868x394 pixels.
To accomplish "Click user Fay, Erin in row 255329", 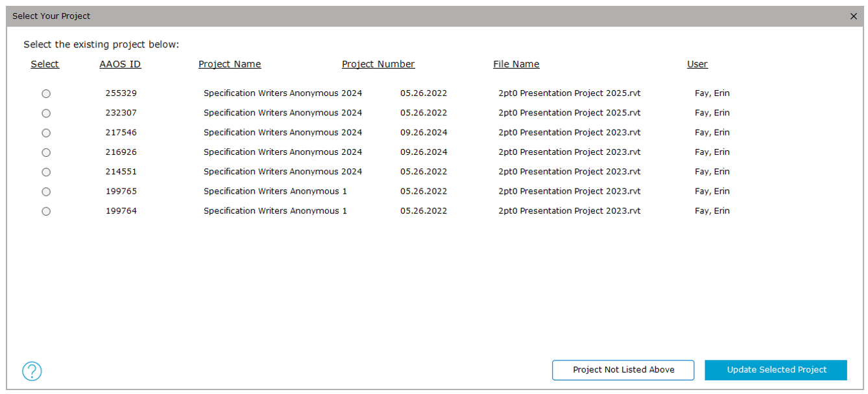I will point(712,93).
